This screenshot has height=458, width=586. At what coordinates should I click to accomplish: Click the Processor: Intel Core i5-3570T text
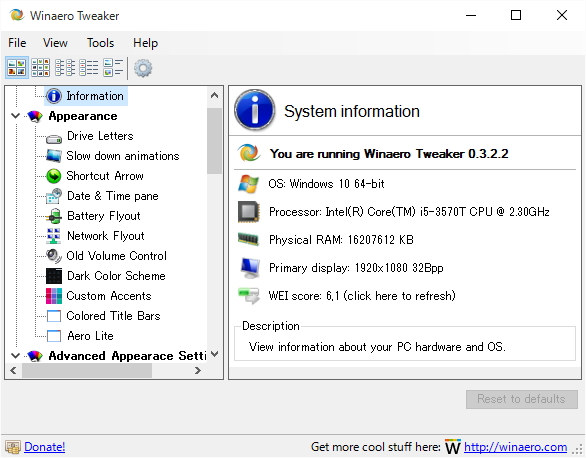409,212
